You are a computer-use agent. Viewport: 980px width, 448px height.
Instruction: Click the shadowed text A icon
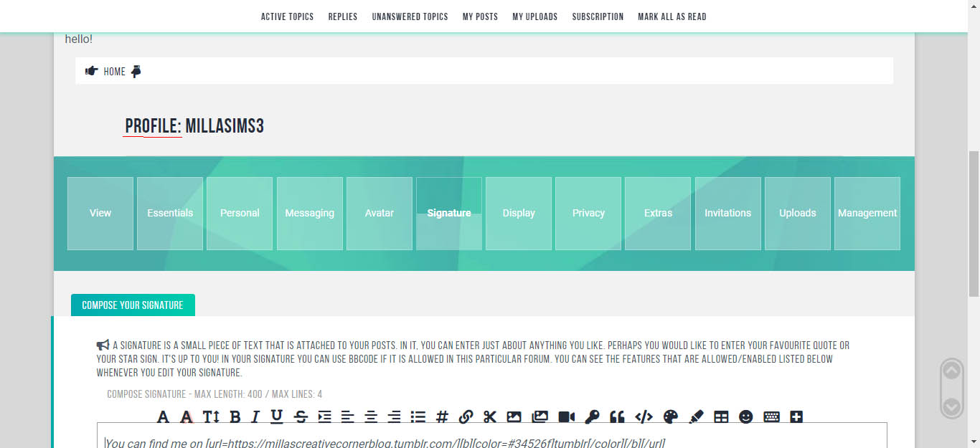point(187,416)
